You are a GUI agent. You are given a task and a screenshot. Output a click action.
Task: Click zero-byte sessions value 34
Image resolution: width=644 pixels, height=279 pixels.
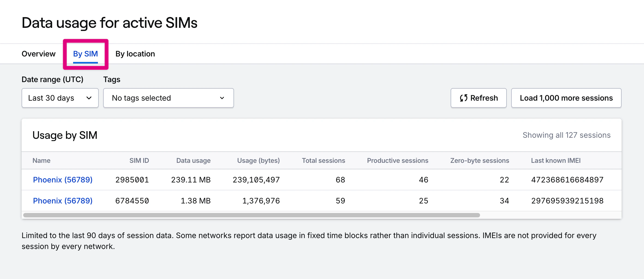[x=504, y=201]
